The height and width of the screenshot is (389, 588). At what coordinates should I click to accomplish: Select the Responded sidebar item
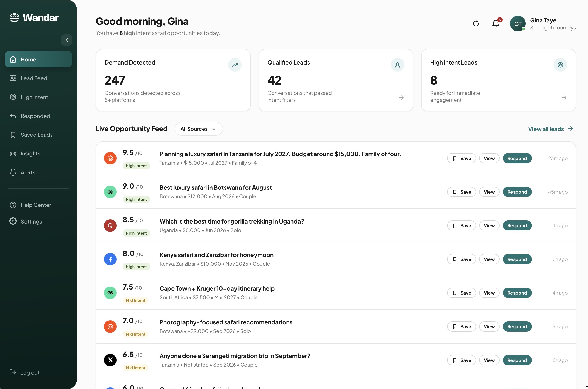(x=38, y=116)
